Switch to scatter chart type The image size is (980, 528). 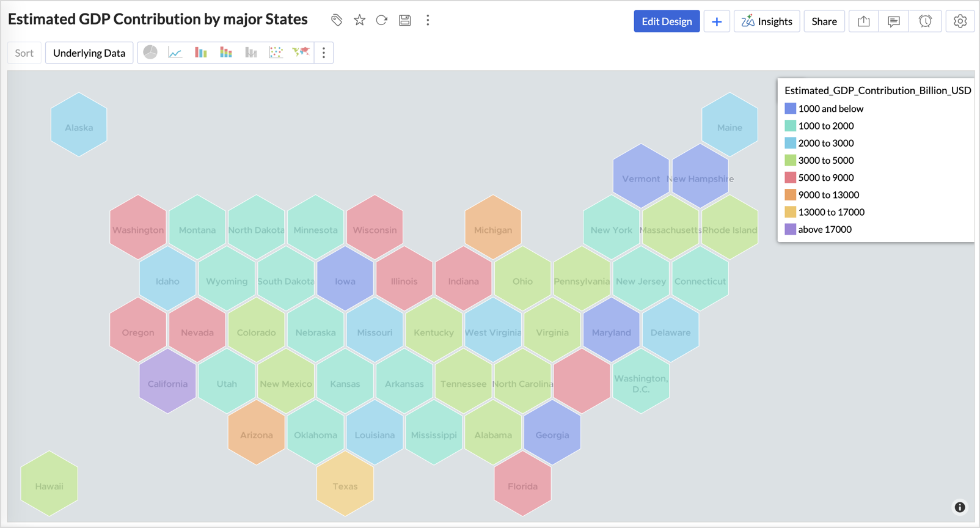(x=276, y=53)
